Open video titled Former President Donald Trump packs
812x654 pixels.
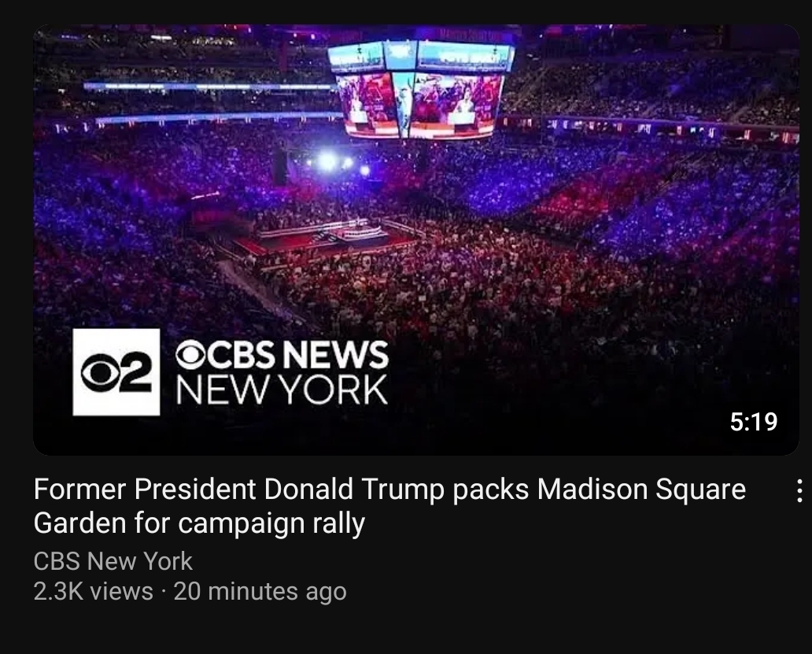(389, 505)
